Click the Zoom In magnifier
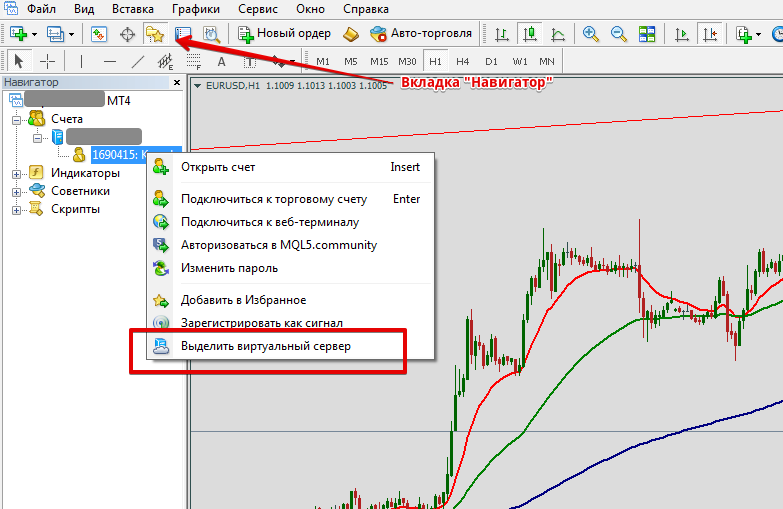 [591, 34]
